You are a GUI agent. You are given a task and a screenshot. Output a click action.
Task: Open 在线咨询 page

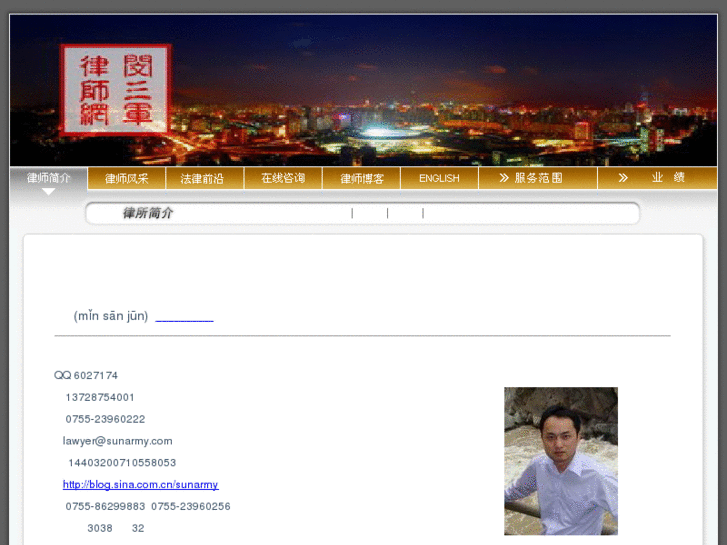coord(283,179)
